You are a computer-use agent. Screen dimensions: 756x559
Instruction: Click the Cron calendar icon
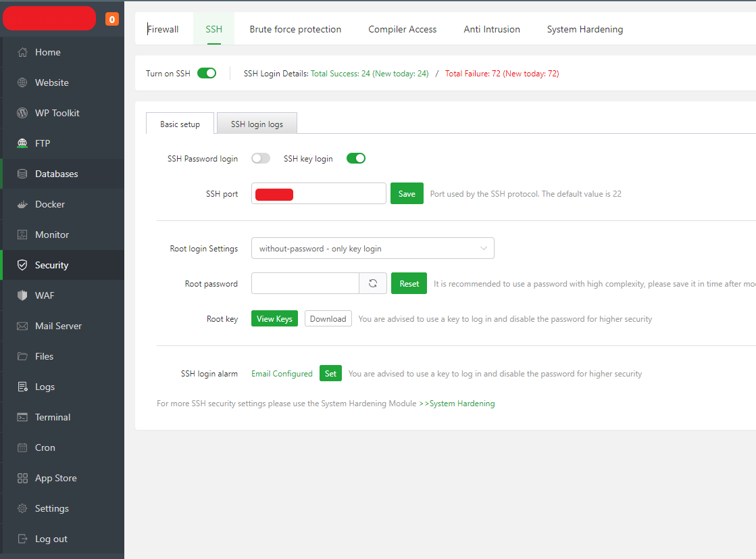[22, 447]
